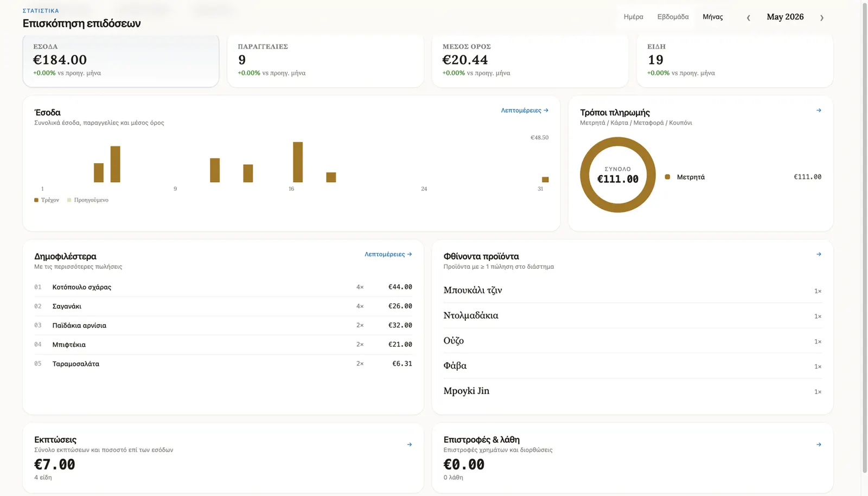
Task: Open Λεπτομέρειες link in Δημοφιλέστερα
Action: [x=388, y=254]
